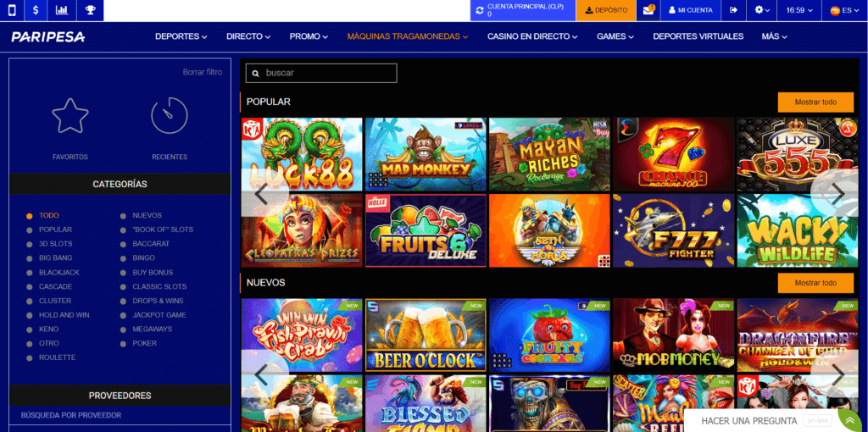Expand the DEPORTES menu
Image resolution: width=868 pixels, height=432 pixels.
(181, 36)
